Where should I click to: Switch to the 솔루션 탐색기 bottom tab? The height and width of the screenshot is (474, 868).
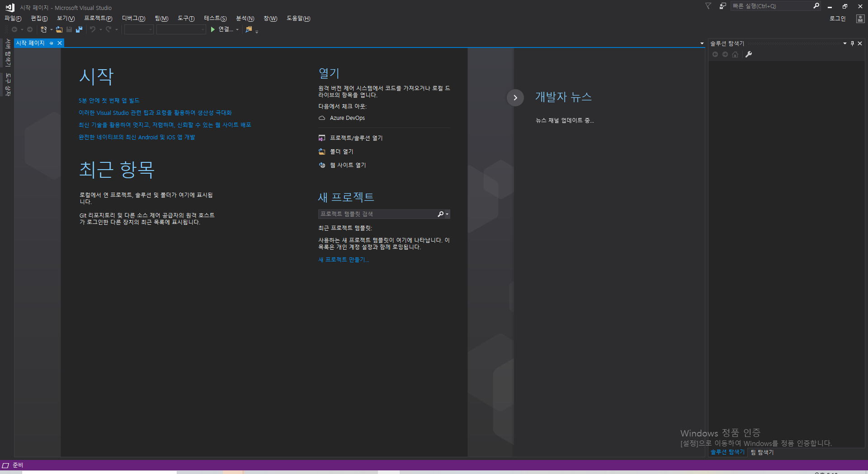pyautogui.click(x=727, y=452)
